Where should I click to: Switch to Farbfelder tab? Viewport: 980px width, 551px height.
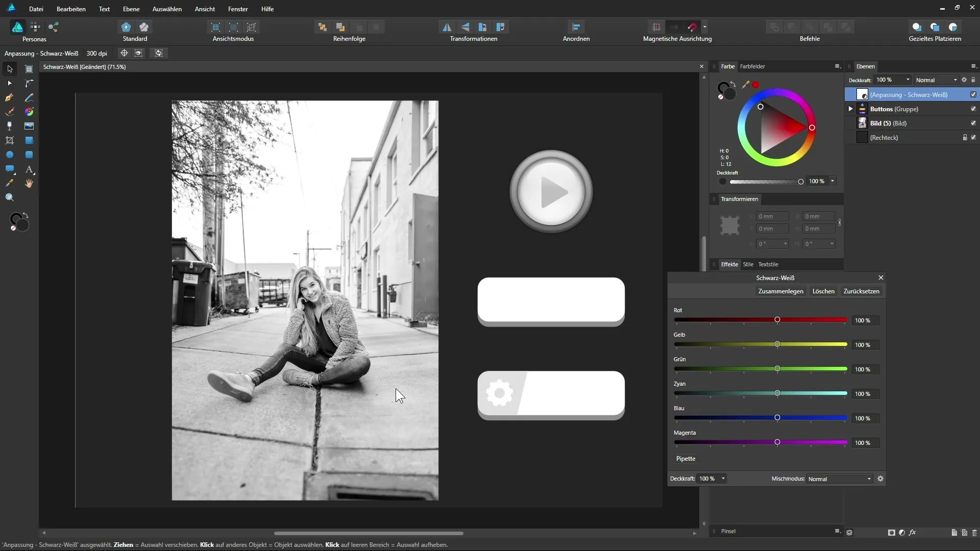coord(752,66)
